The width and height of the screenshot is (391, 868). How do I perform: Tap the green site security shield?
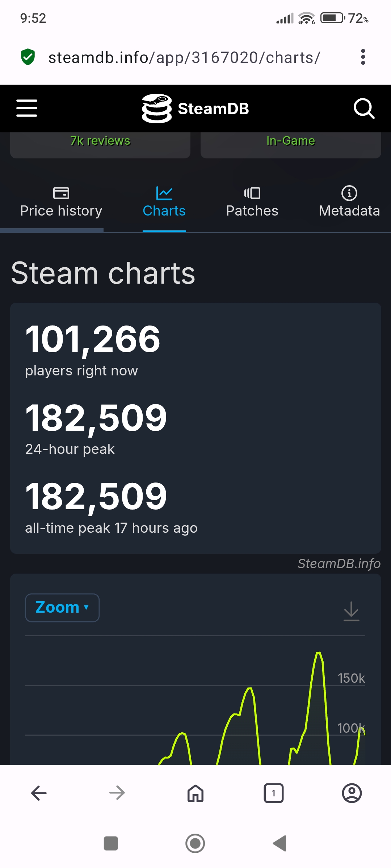[x=28, y=57]
